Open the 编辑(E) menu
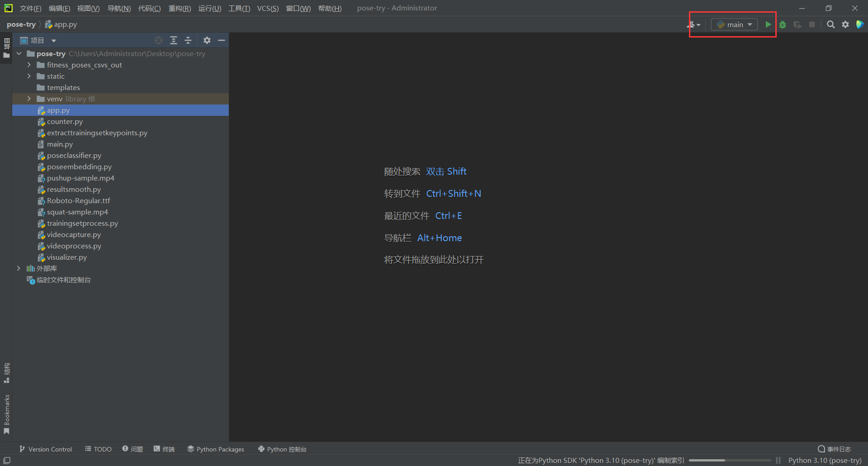The height and width of the screenshot is (466, 868). point(59,8)
